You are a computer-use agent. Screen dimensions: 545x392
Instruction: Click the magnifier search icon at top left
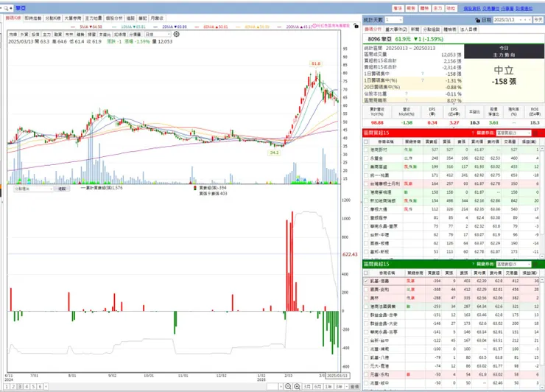coord(6,8)
